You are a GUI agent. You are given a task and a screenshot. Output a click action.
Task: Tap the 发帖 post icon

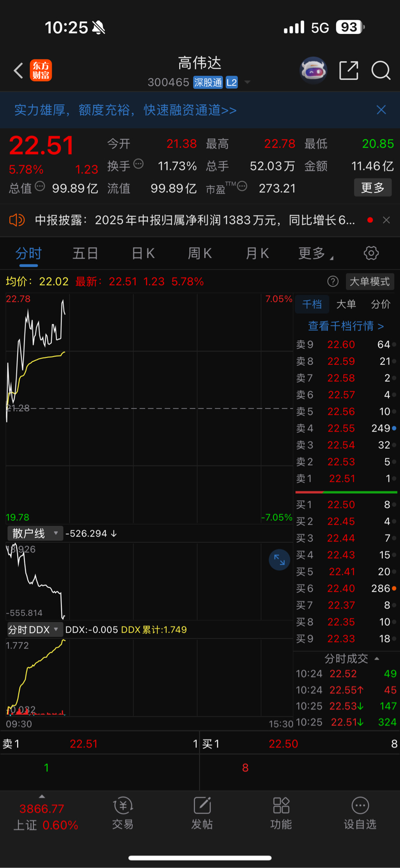coord(202,813)
